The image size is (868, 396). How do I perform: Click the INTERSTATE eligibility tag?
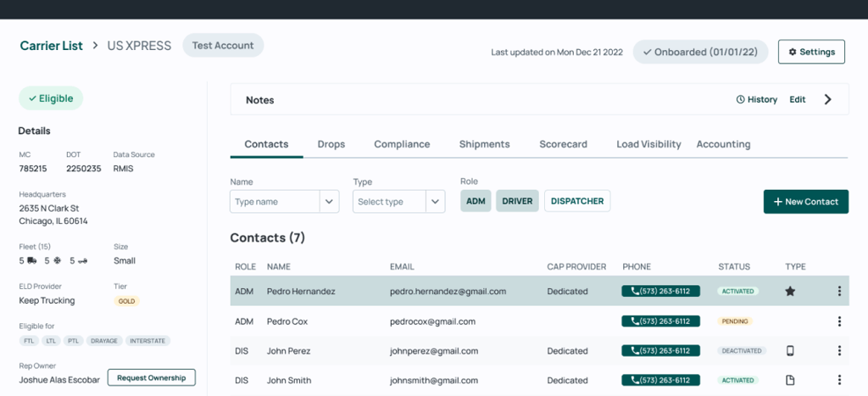pos(147,341)
